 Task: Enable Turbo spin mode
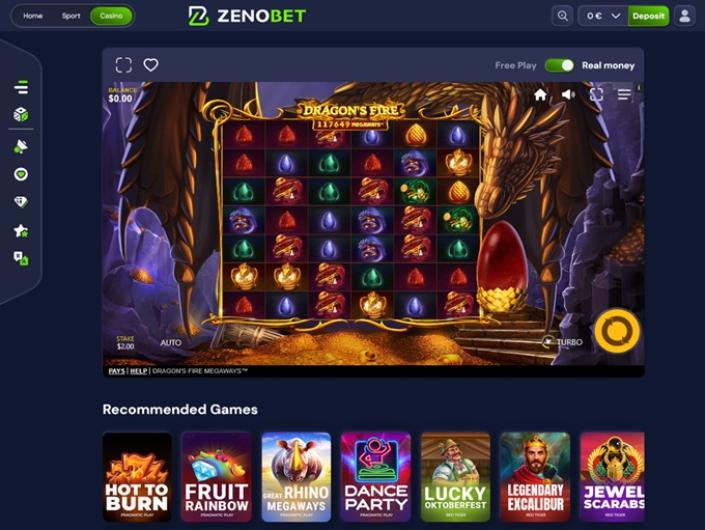click(563, 342)
